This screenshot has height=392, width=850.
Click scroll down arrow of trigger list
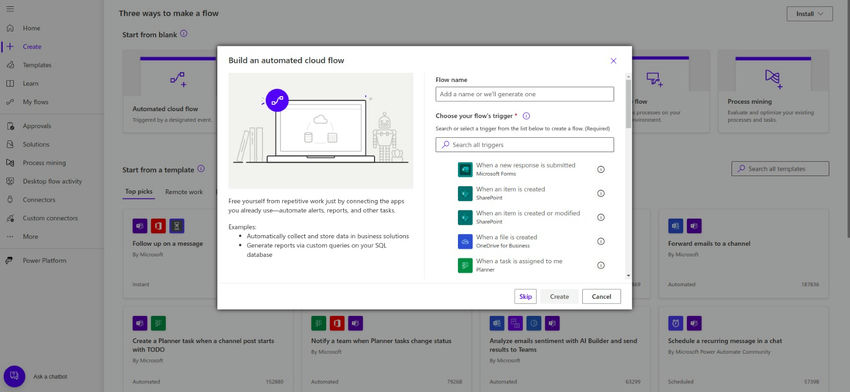(x=628, y=275)
